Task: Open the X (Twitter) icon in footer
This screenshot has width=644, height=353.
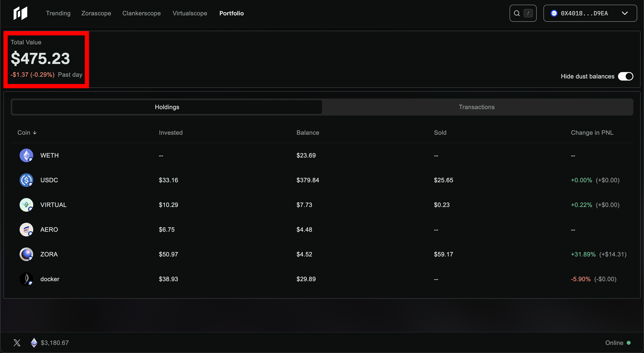Action: [17, 343]
